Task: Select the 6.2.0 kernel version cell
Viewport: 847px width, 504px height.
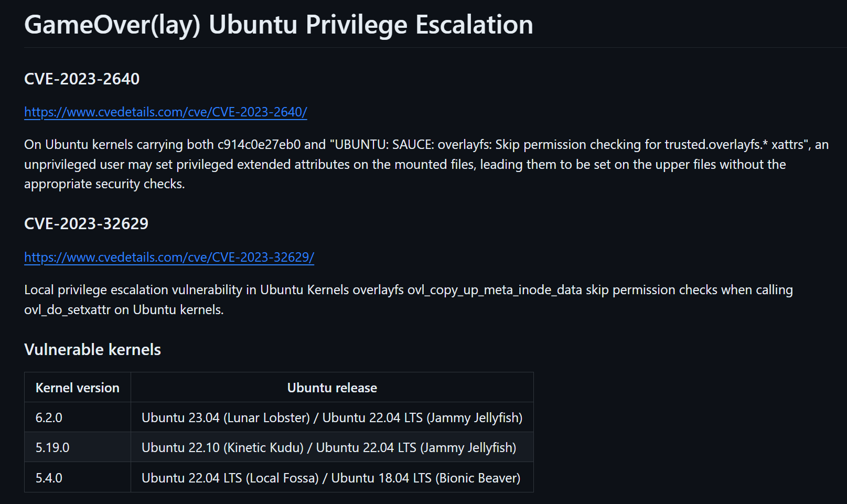Action: pyautogui.click(x=49, y=418)
